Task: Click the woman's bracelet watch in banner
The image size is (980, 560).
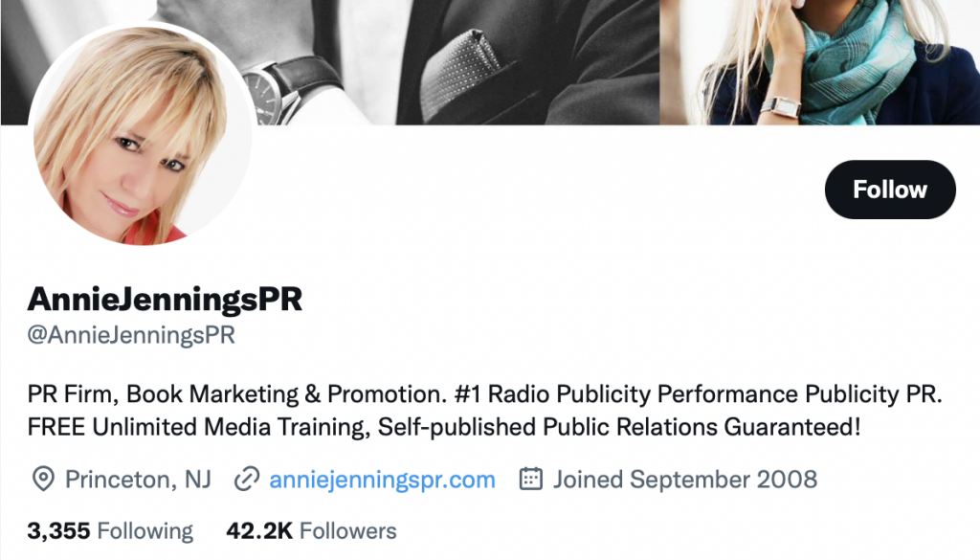Action: click(781, 107)
